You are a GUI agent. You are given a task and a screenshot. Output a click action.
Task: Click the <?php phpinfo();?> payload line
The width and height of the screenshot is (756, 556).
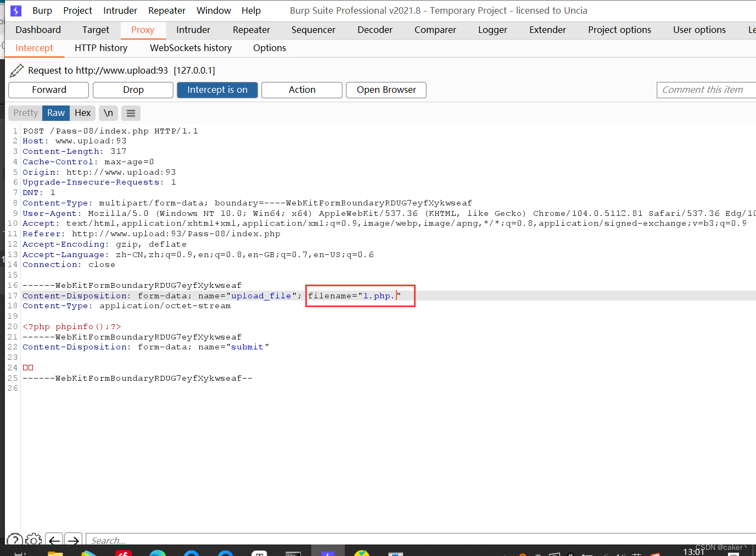pyautogui.click(x=72, y=327)
